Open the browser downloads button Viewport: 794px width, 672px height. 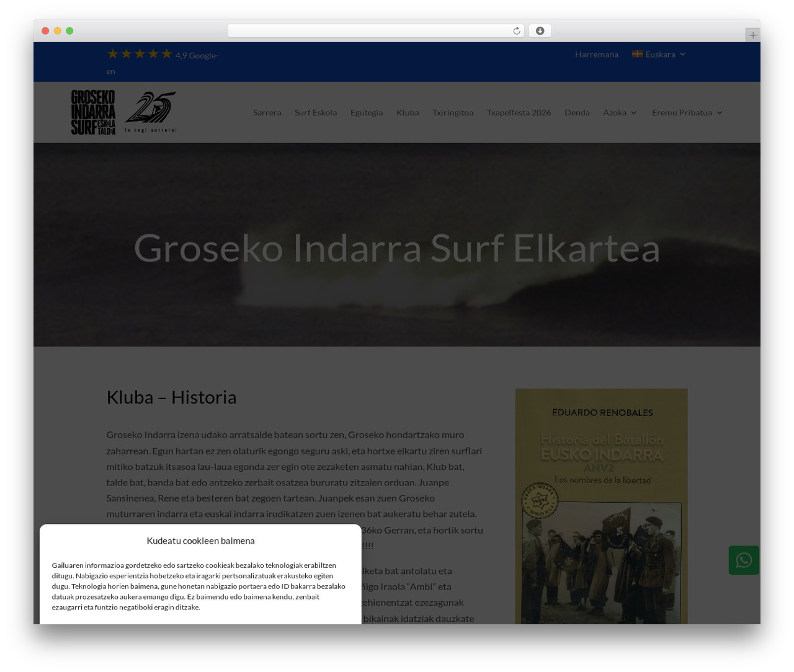pos(540,31)
